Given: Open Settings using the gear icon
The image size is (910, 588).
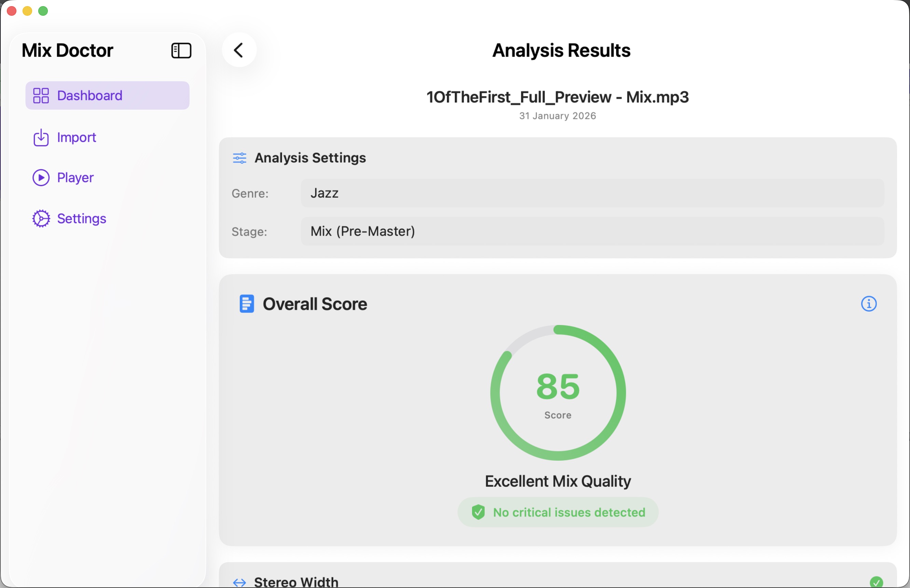Looking at the screenshot, I should click(40, 219).
